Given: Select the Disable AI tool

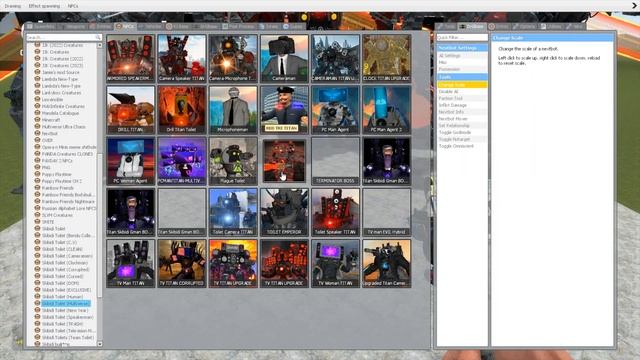Looking at the screenshot, I should [462, 91].
